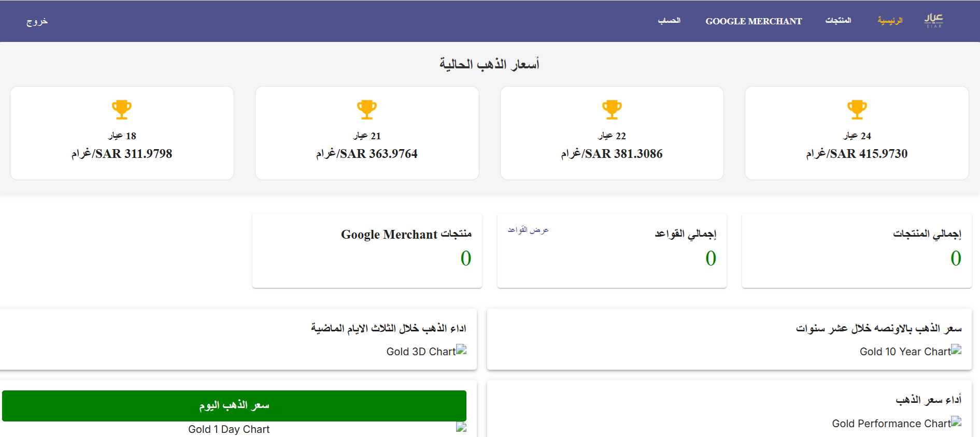
Task: Click the 22 karat trophy icon
Action: 612,109
